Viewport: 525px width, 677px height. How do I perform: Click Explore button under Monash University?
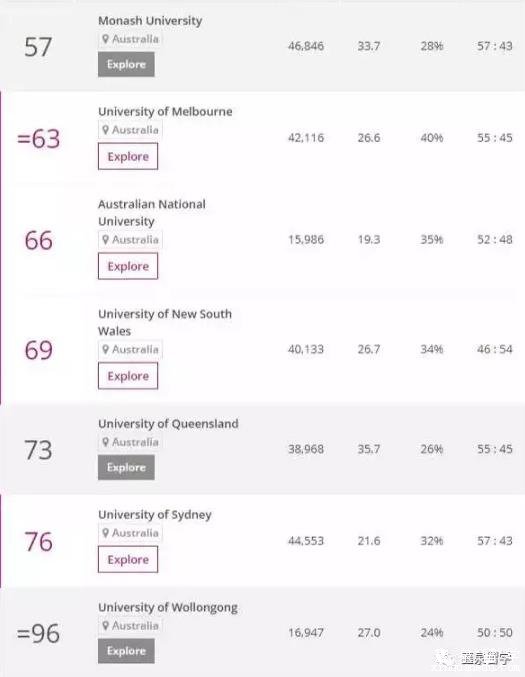click(x=126, y=64)
